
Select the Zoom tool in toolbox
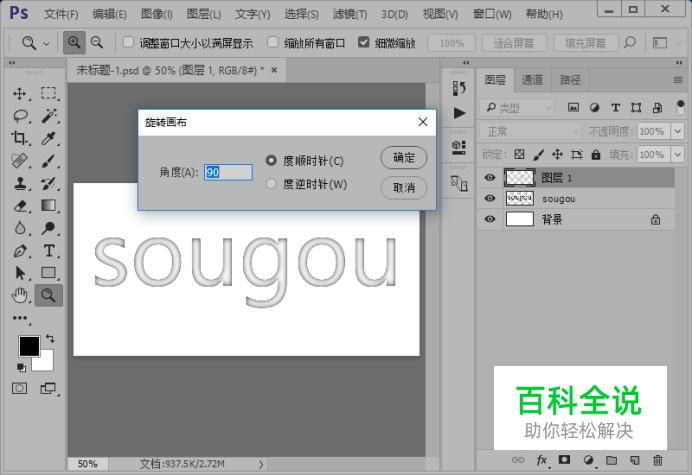(49, 295)
